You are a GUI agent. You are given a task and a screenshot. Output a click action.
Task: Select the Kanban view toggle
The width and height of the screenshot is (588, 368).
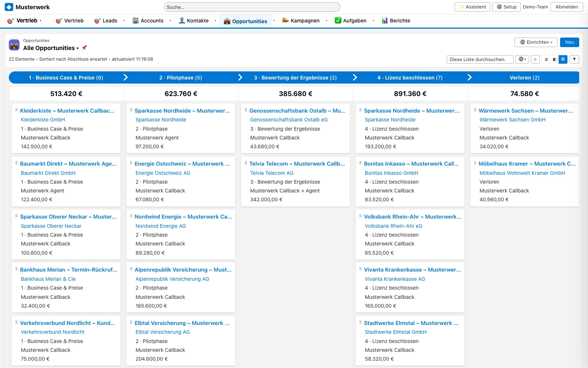(x=563, y=59)
